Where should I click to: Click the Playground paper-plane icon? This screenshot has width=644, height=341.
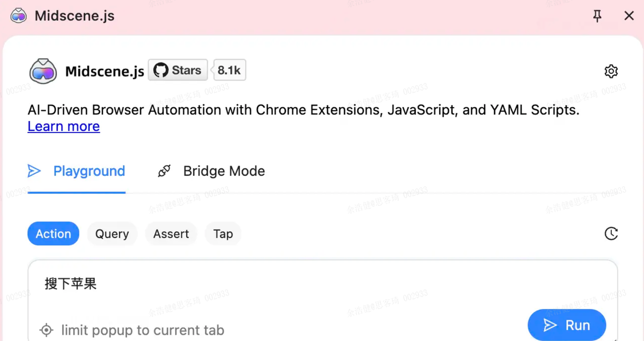[34, 171]
